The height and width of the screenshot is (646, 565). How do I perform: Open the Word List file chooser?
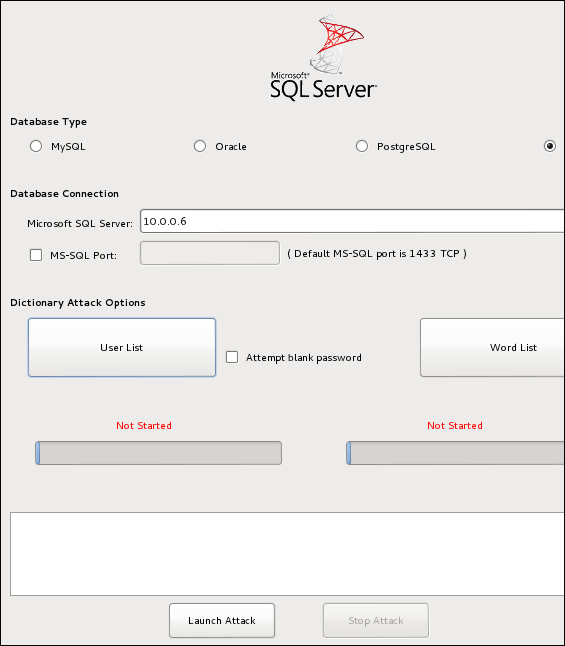pyautogui.click(x=492, y=347)
